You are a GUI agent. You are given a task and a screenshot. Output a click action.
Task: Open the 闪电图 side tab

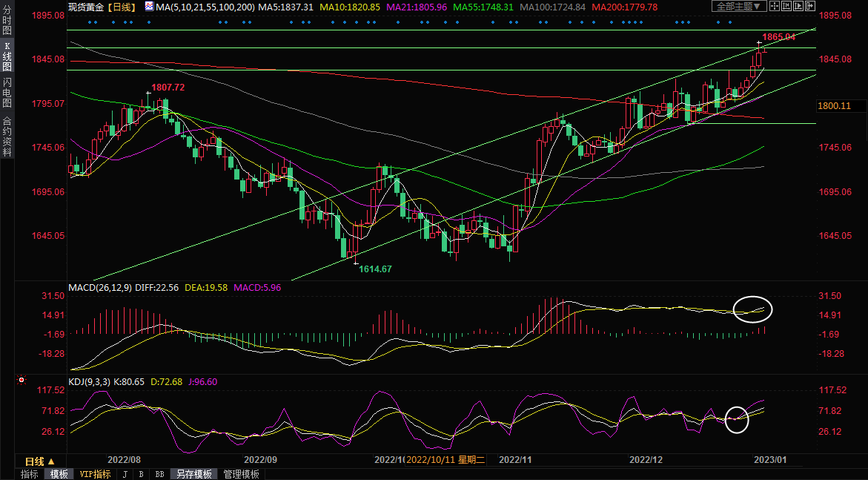click(7, 93)
